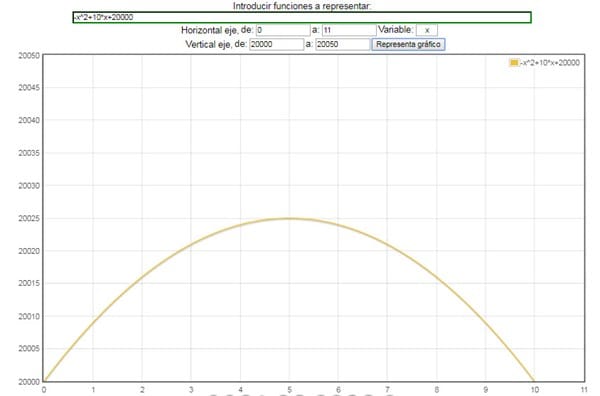The image size is (600, 396).
Task: Select the horizontal axis end field showing 11
Action: pos(349,30)
